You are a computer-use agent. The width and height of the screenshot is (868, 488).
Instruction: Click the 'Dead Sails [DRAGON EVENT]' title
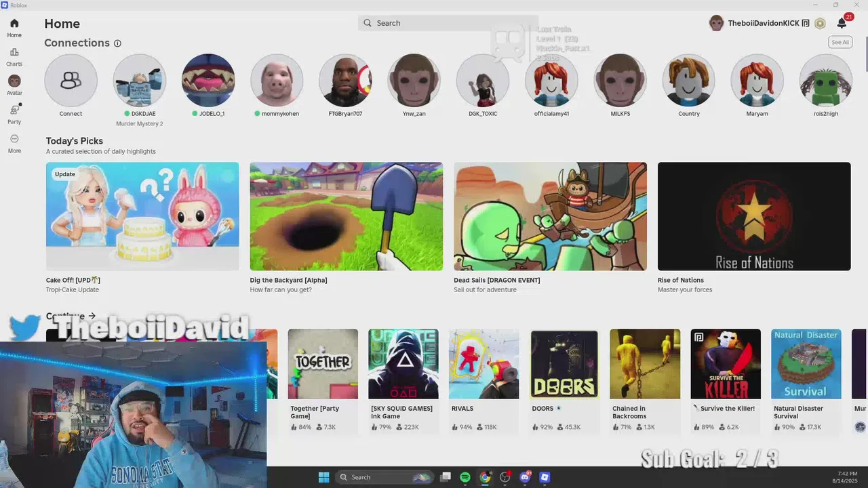pos(497,280)
